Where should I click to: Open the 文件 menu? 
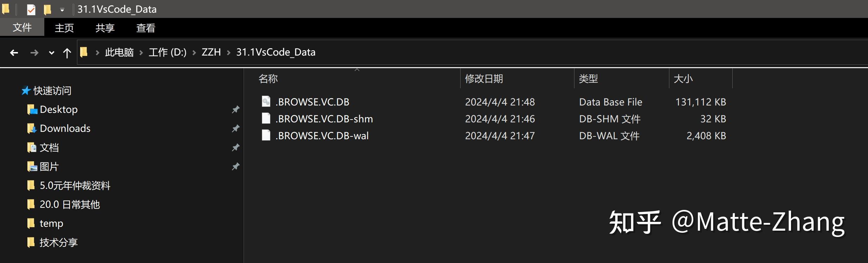pos(22,27)
